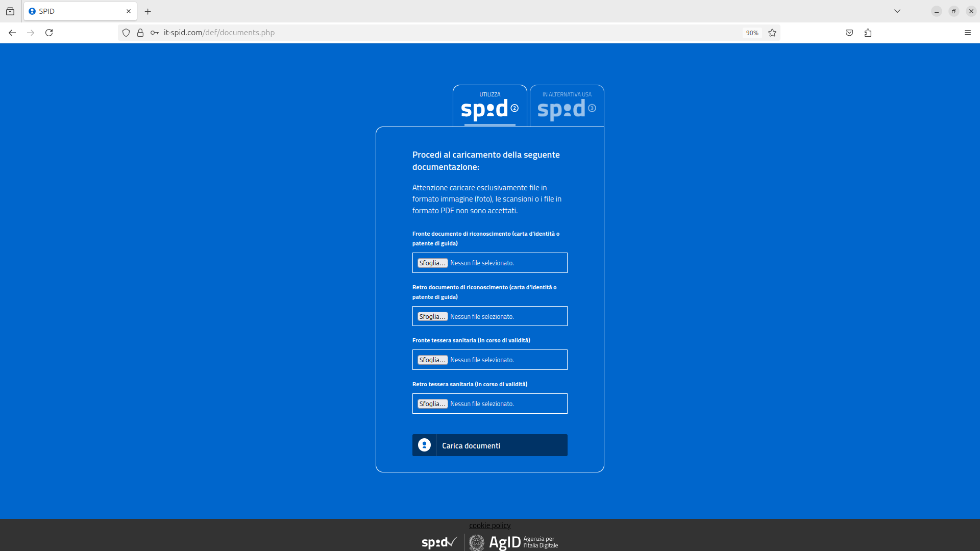Switch to IN ALTERNATIVA USA spid level 3 tab
The height and width of the screenshot is (551, 980).
click(567, 106)
